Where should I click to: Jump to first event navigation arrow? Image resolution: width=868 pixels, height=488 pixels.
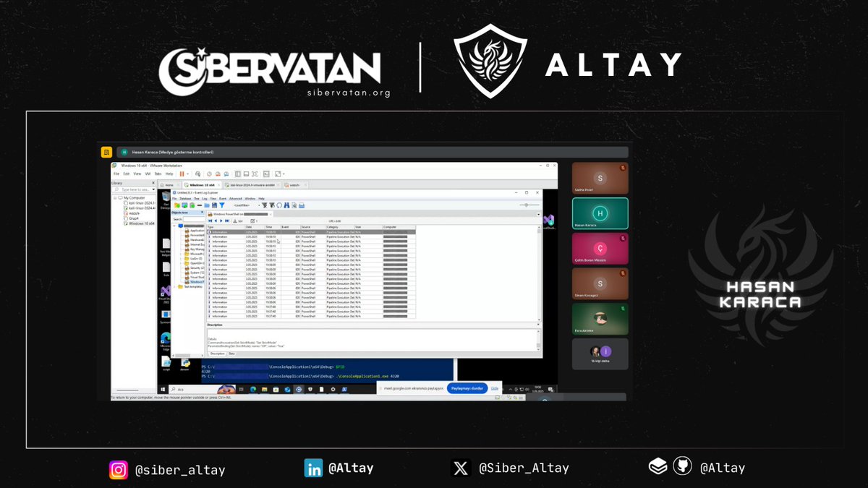210,221
